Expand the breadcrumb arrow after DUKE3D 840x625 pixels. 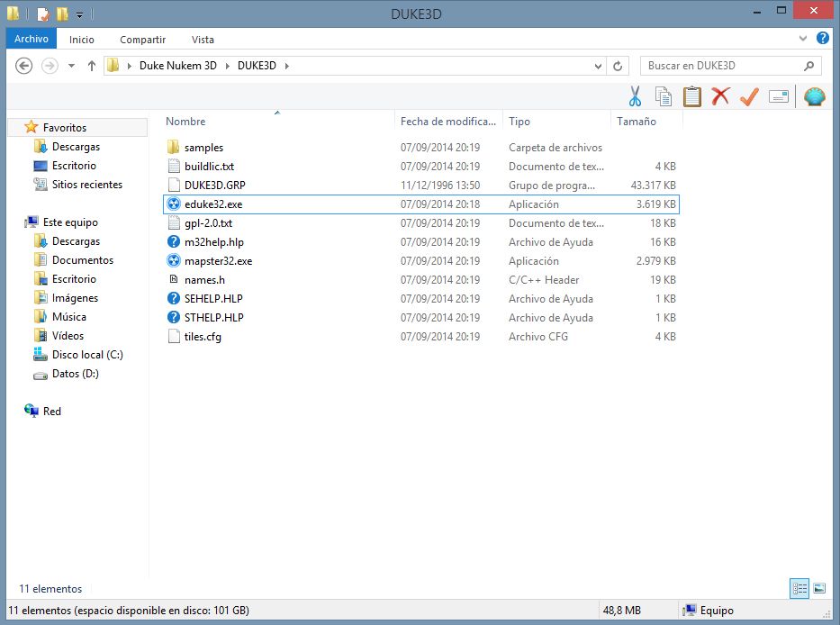coord(287,66)
